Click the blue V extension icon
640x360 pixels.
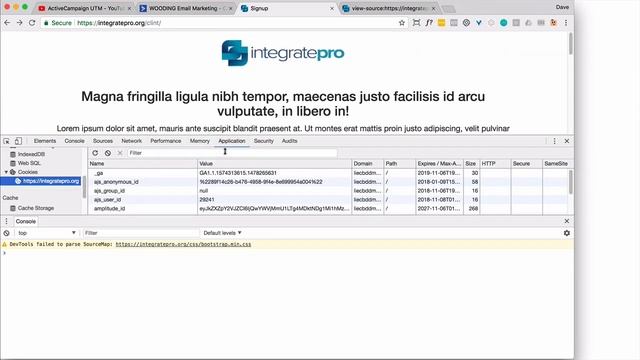[478, 23]
